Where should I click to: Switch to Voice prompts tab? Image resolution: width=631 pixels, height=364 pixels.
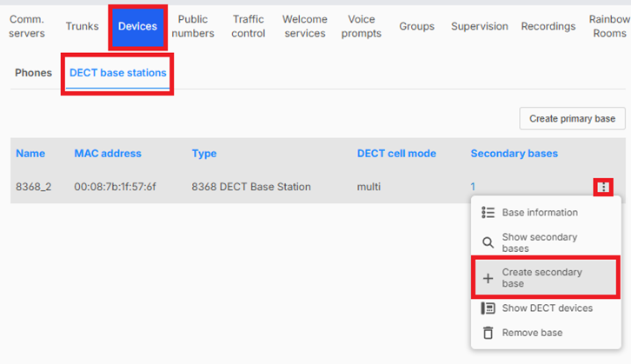362,27
